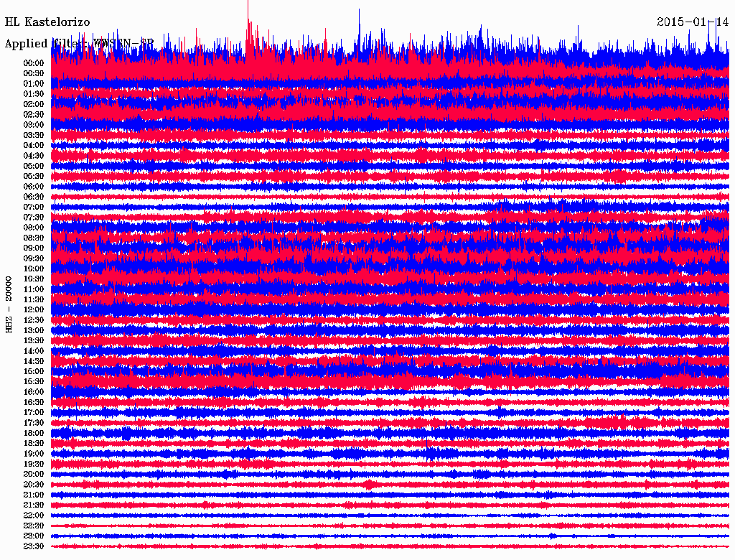Viewport: 735px width, 560px height.
Task: Select the 07:00 time label
Action: click(x=34, y=207)
